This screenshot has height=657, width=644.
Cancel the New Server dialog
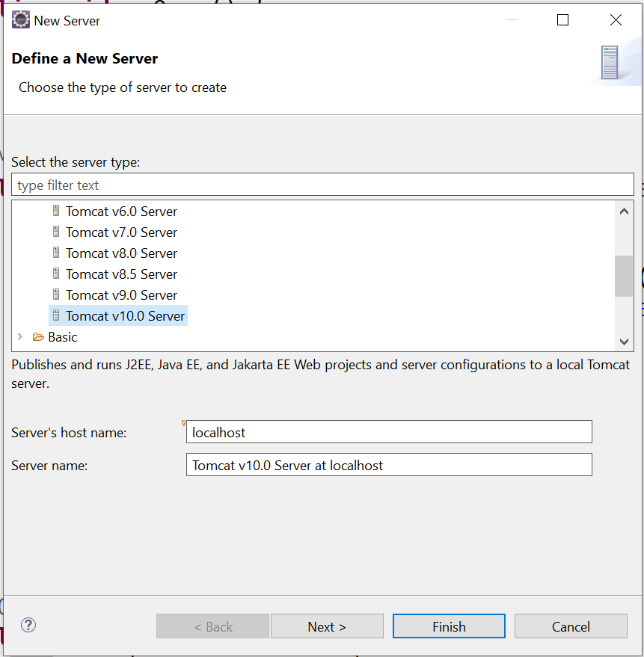571,626
